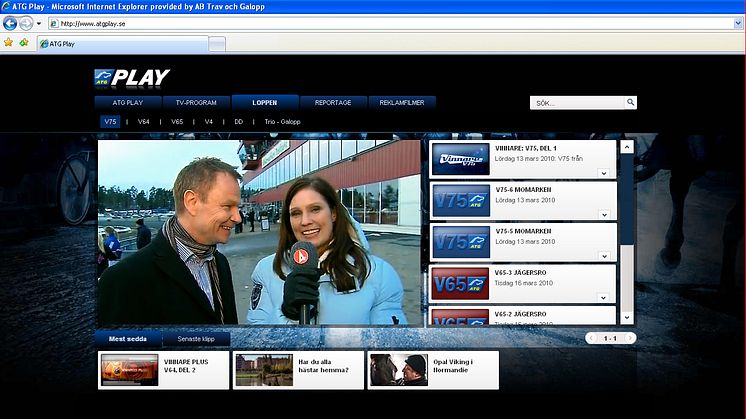This screenshot has width=746, height=419.
Task: Switch to the Mest sedda tab
Action: (x=128, y=339)
